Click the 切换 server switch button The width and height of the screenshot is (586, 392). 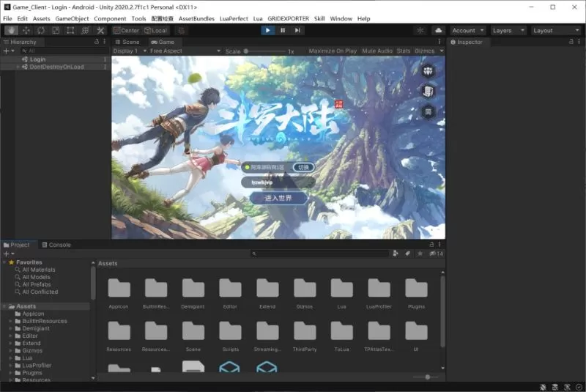click(x=304, y=167)
